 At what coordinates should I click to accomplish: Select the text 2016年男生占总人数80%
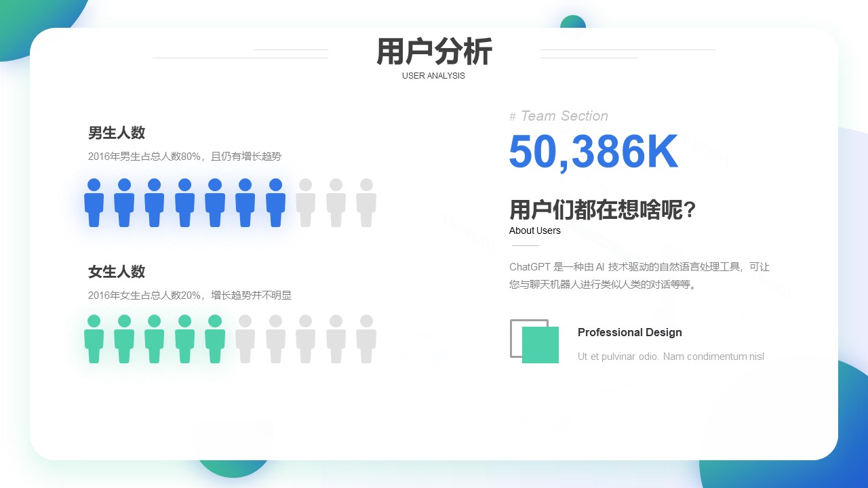point(144,157)
